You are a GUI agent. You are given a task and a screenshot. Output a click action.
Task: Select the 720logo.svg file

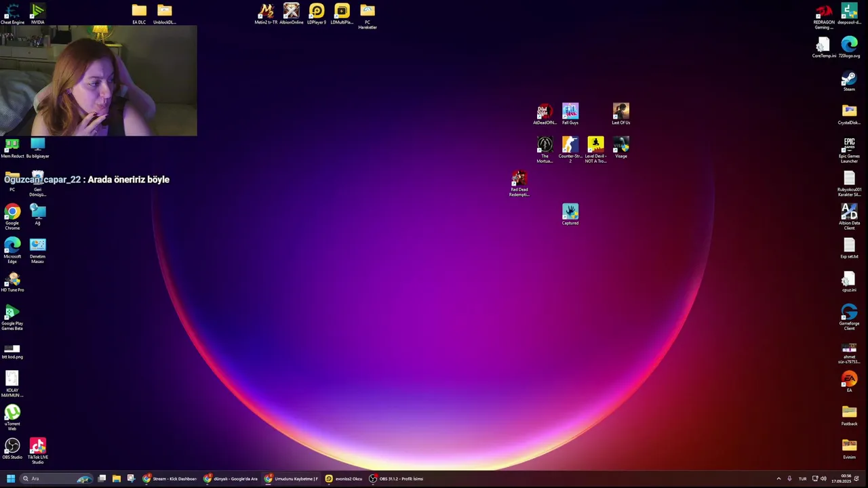tap(849, 47)
